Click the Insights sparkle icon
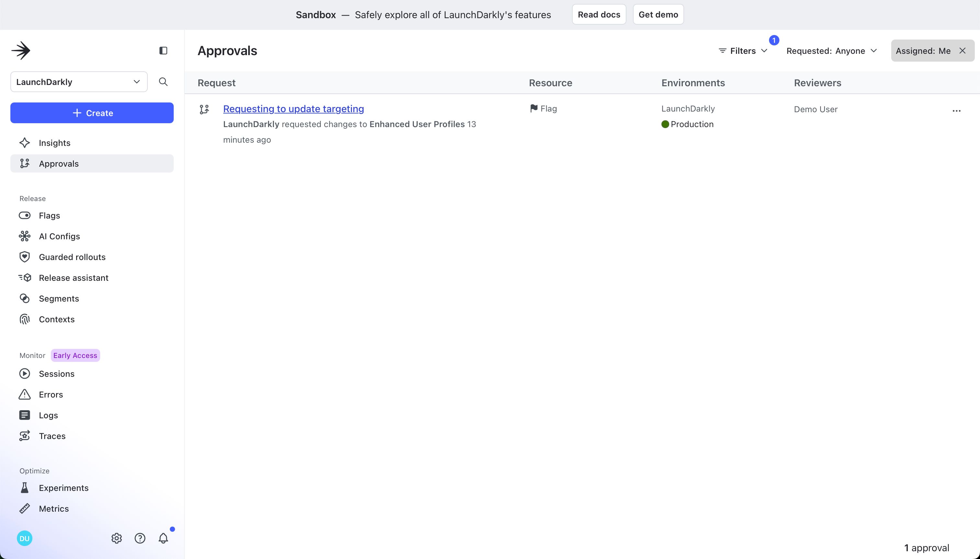 tap(25, 143)
